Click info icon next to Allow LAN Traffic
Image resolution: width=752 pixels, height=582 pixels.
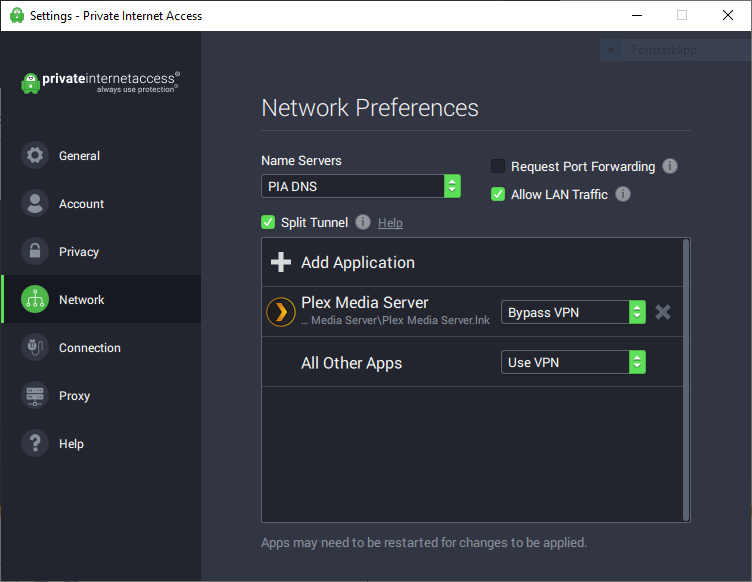(623, 194)
